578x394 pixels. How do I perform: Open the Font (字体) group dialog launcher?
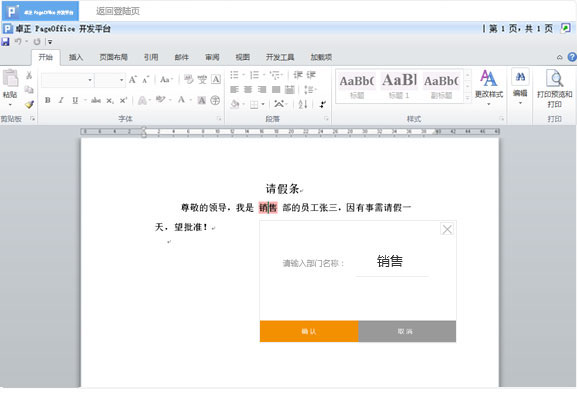pyautogui.click(x=219, y=119)
